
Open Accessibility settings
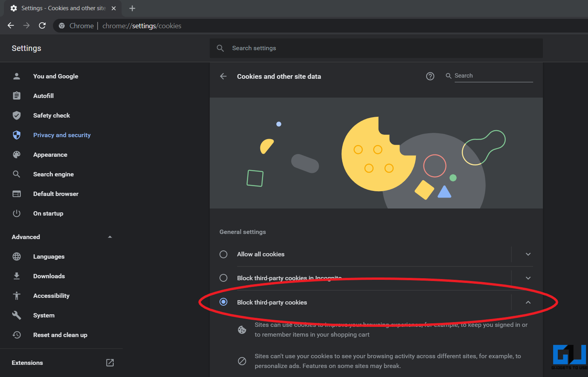pos(51,296)
